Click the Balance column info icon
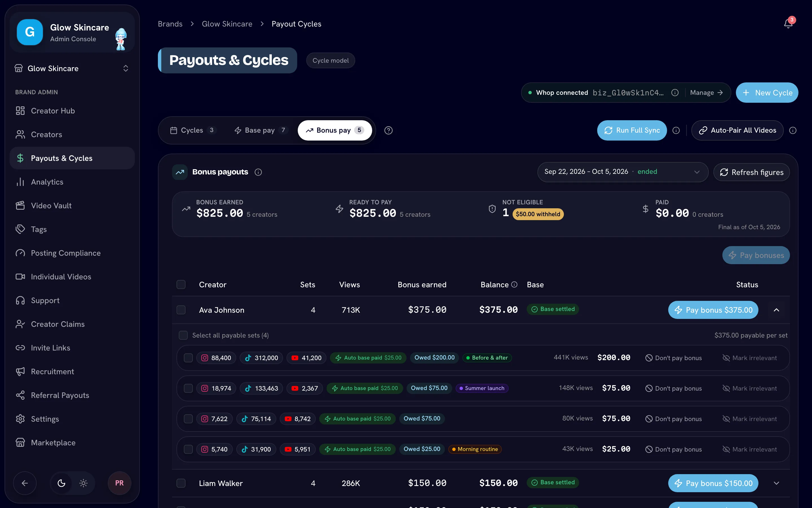This screenshot has height=508, width=812. tap(514, 284)
